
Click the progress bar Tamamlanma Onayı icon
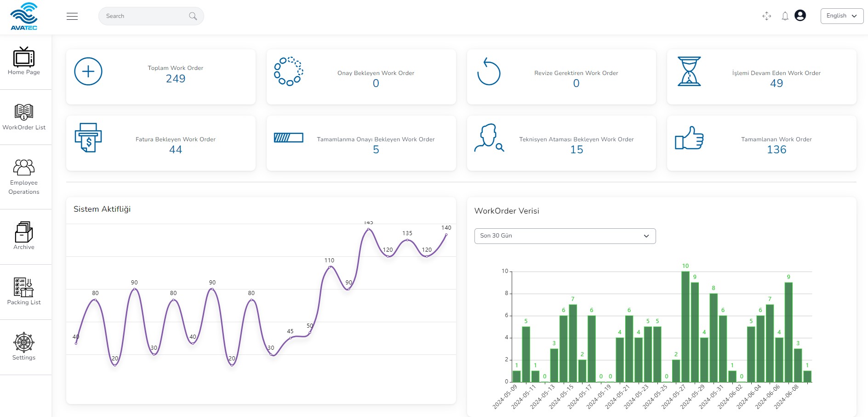(x=289, y=138)
